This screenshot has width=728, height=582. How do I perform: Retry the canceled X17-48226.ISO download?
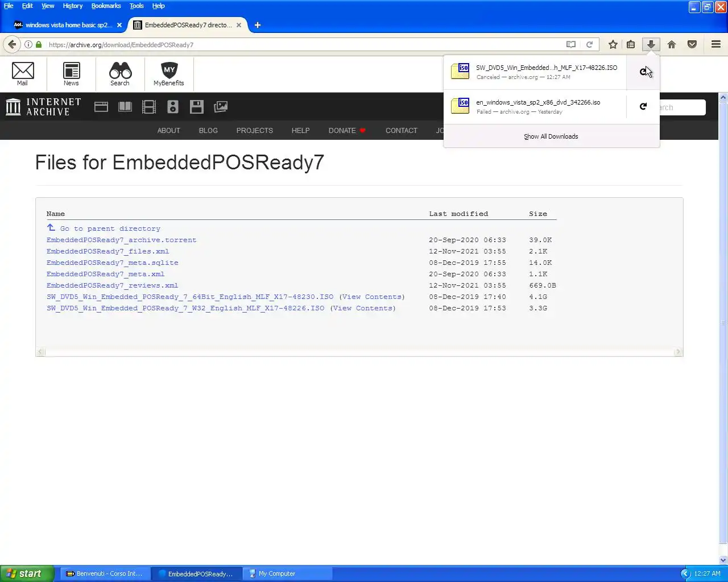click(643, 72)
